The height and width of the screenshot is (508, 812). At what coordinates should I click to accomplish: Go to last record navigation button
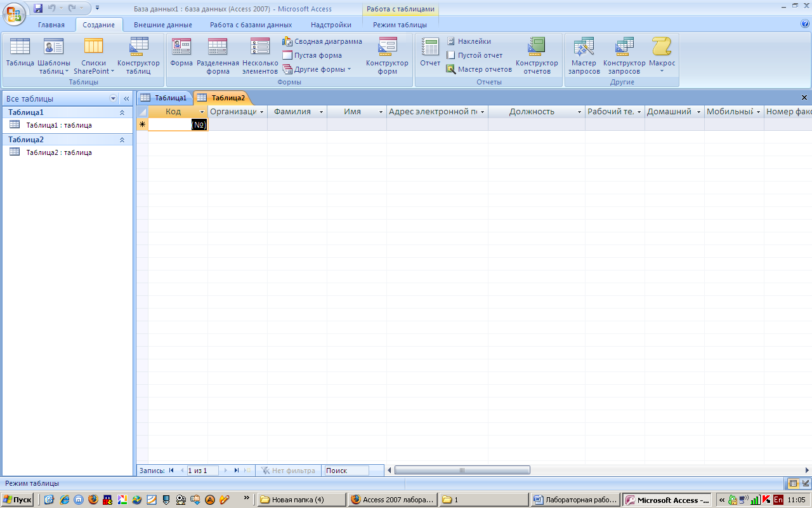[x=237, y=471]
